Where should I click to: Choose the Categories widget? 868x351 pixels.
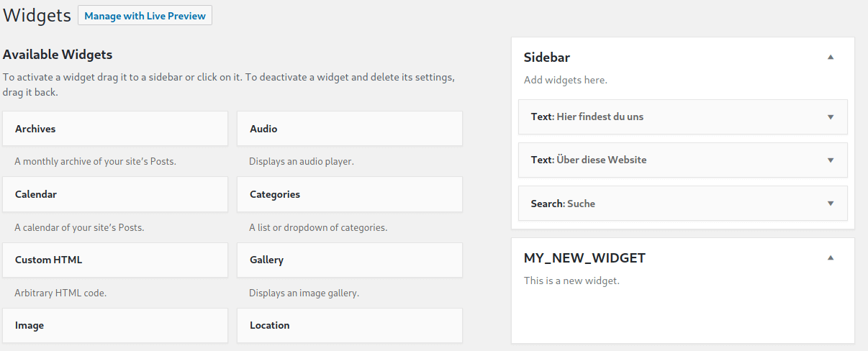click(x=350, y=194)
